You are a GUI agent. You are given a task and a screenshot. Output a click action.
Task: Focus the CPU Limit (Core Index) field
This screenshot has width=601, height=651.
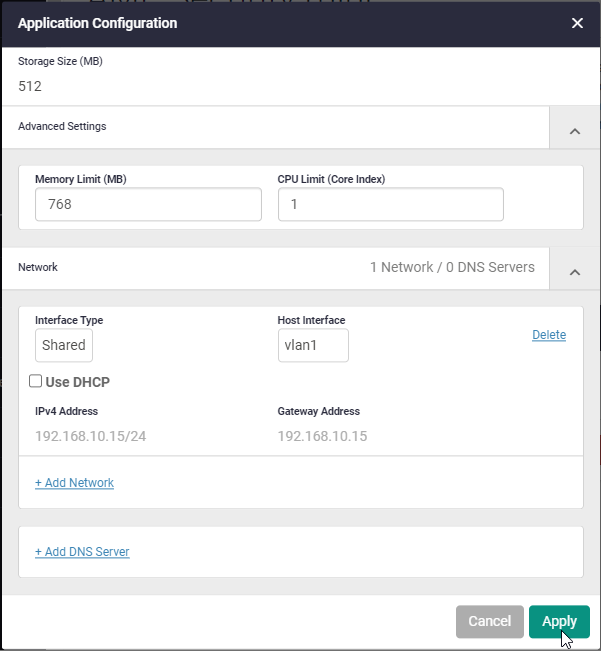(x=390, y=205)
